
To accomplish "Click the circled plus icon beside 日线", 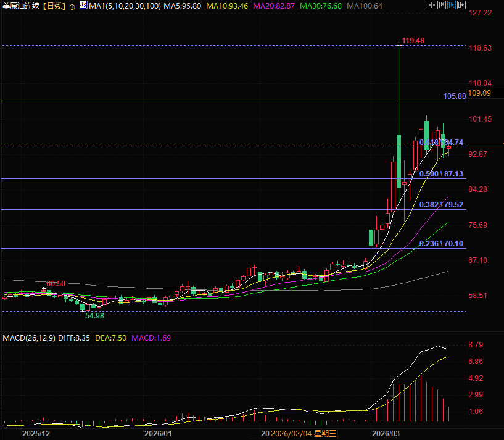I will 72,7.
